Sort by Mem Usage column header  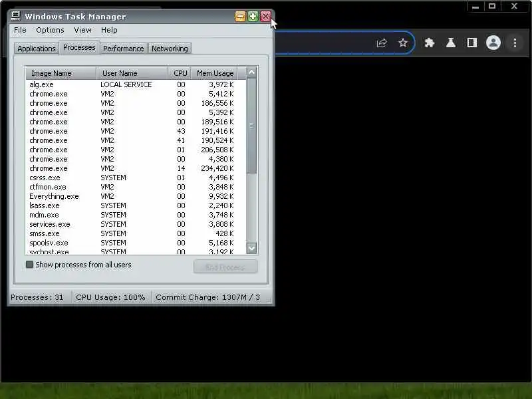(x=215, y=73)
